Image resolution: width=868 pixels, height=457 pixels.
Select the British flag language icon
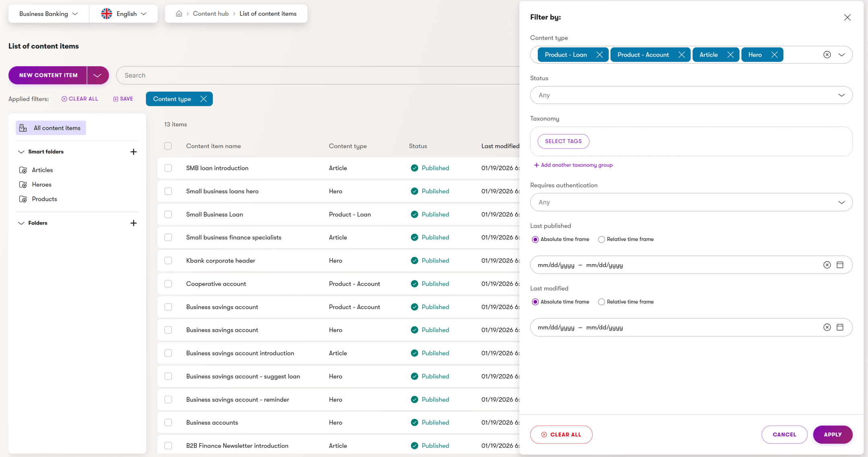(106, 13)
